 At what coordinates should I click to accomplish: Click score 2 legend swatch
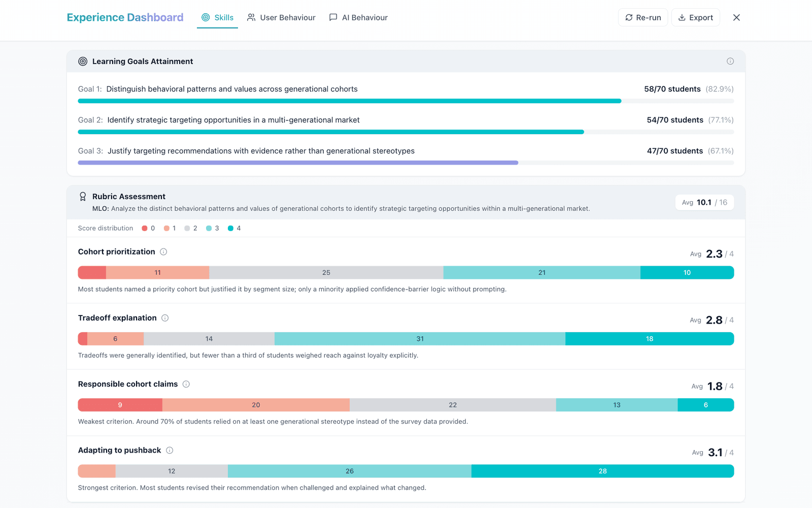[x=187, y=229]
